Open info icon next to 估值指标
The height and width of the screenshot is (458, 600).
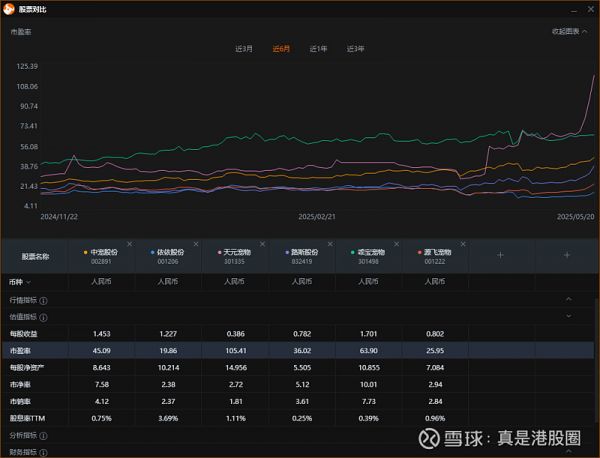(44, 318)
